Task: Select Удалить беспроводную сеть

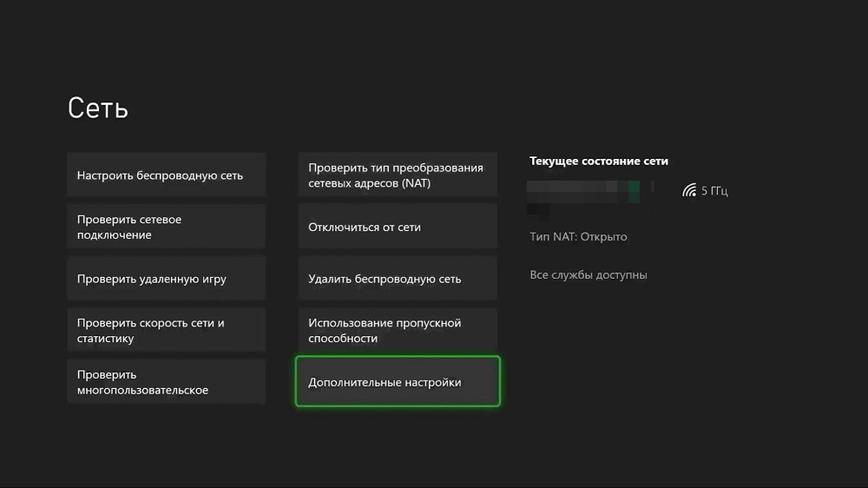Action: [398, 280]
